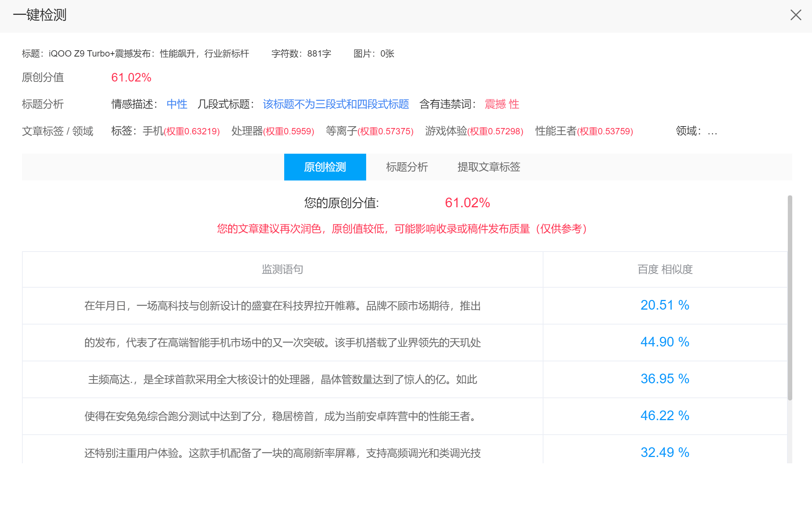The width and height of the screenshot is (812, 505).
Task: Select the 46.22 % similarity value
Action: click(665, 416)
